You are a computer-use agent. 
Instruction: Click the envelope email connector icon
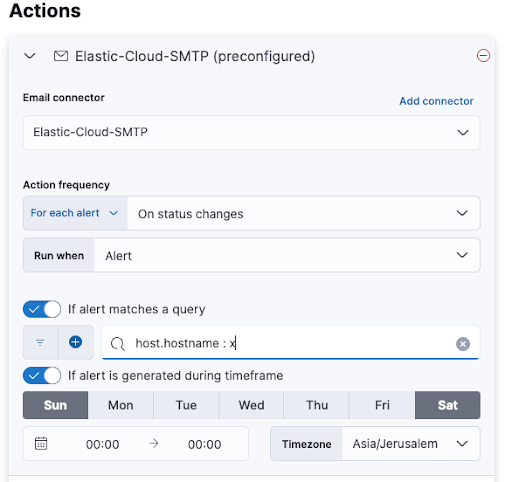61,56
